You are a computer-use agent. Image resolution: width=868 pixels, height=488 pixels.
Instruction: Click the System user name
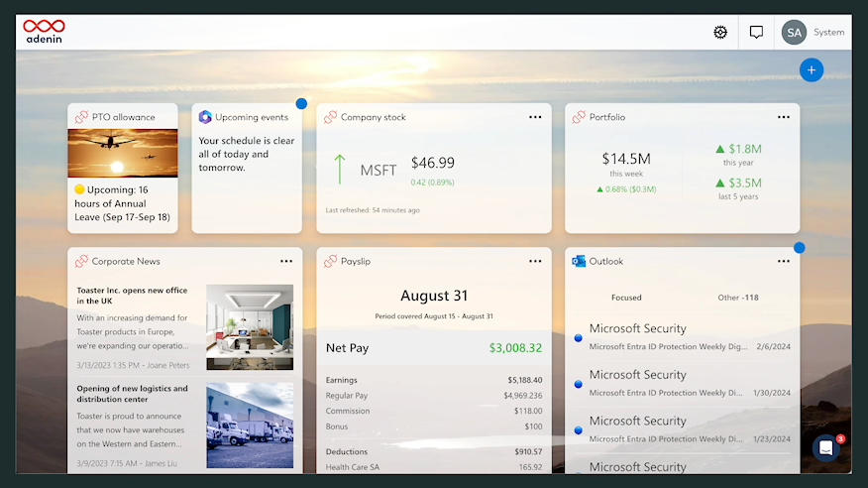pos(828,32)
